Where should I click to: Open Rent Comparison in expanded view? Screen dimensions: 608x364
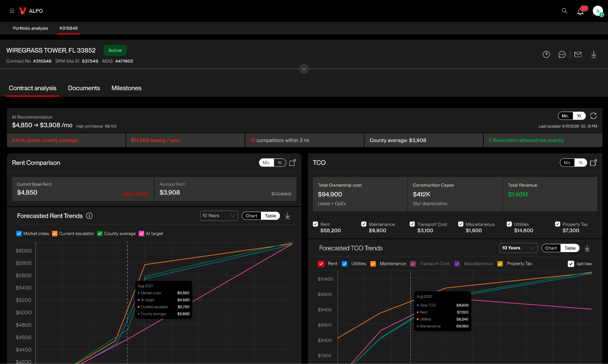point(292,163)
